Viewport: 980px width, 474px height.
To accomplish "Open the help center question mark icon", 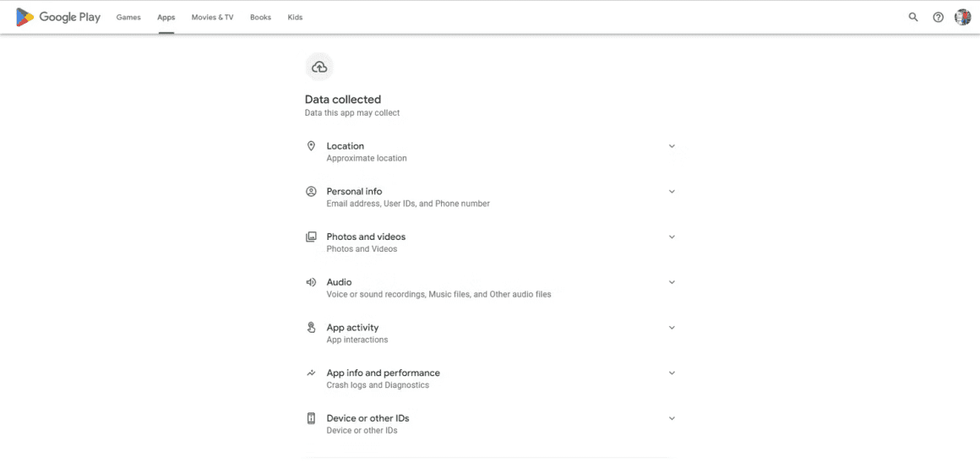I will coord(938,18).
